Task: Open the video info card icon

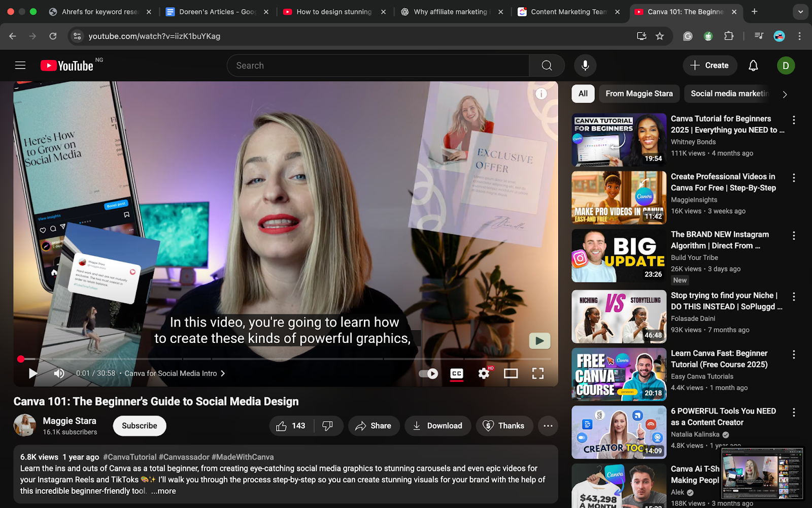Action: pos(542,93)
